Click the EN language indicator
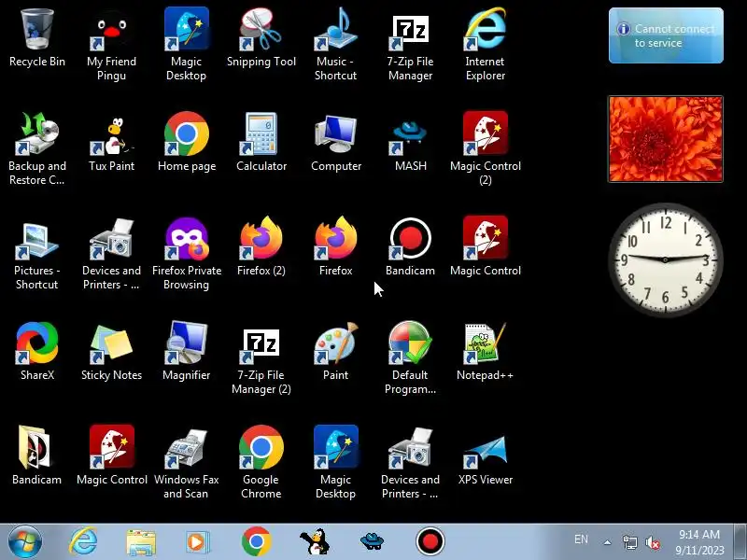 pos(581,539)
